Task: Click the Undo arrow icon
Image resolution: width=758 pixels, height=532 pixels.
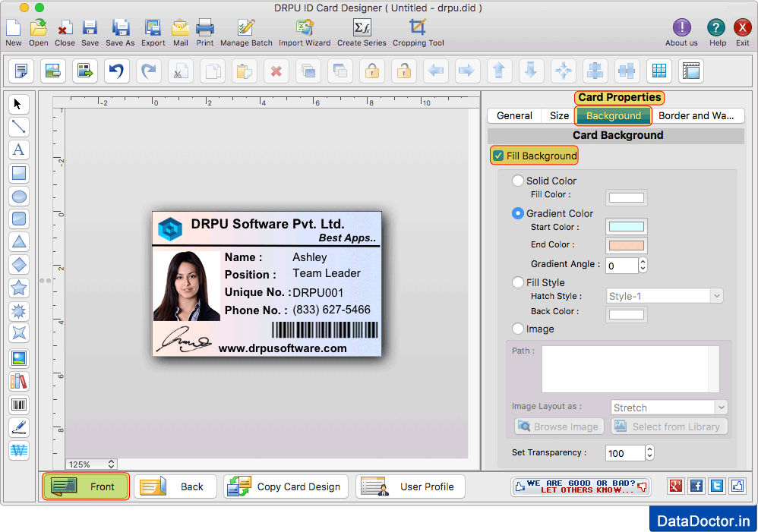Action: [x=116, y=71]
